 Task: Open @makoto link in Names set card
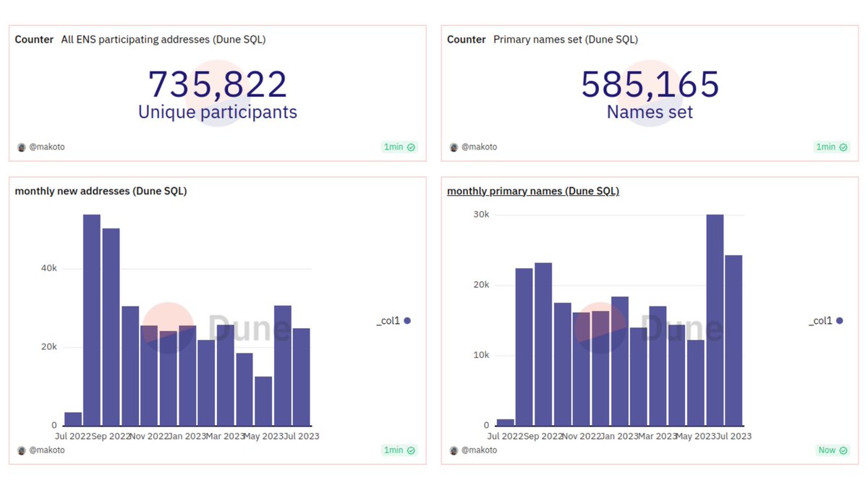click(479, 147)
